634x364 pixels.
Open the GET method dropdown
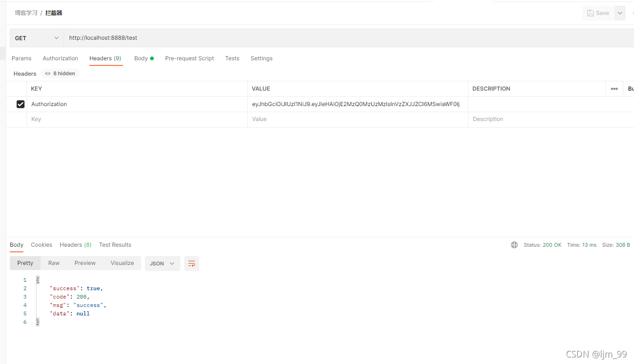(x=37, y=38)
